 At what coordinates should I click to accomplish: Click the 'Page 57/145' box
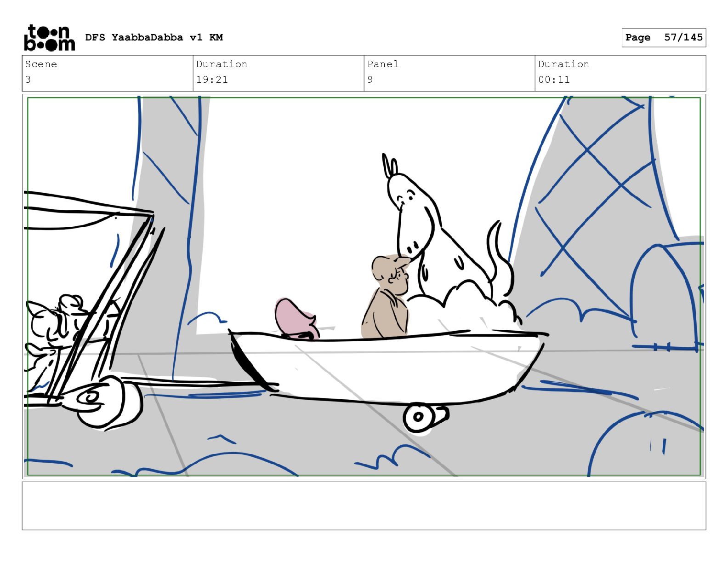[664, 37]
